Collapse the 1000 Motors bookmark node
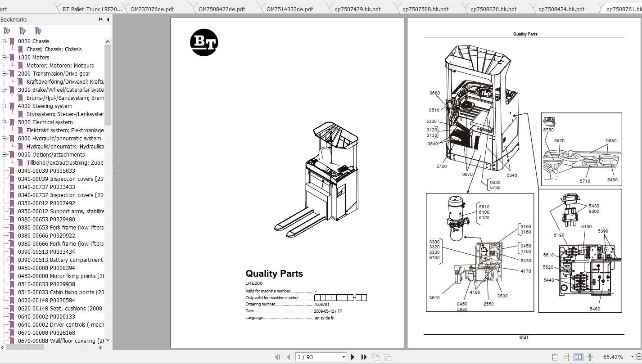642x364 pixels. [x=4, y=58]
